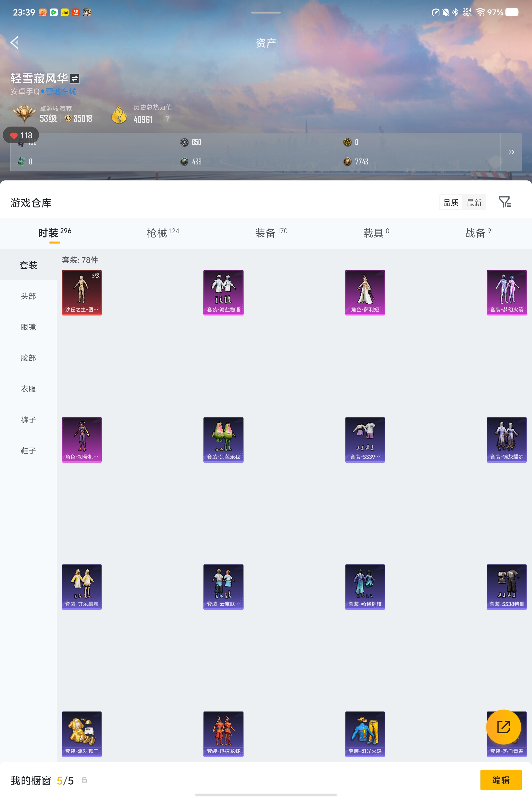Tap the account switch icon beside 轻雪藏风华
Image resolution: width=532 pixels, height=798 pixels.
(x=75, y=79)
